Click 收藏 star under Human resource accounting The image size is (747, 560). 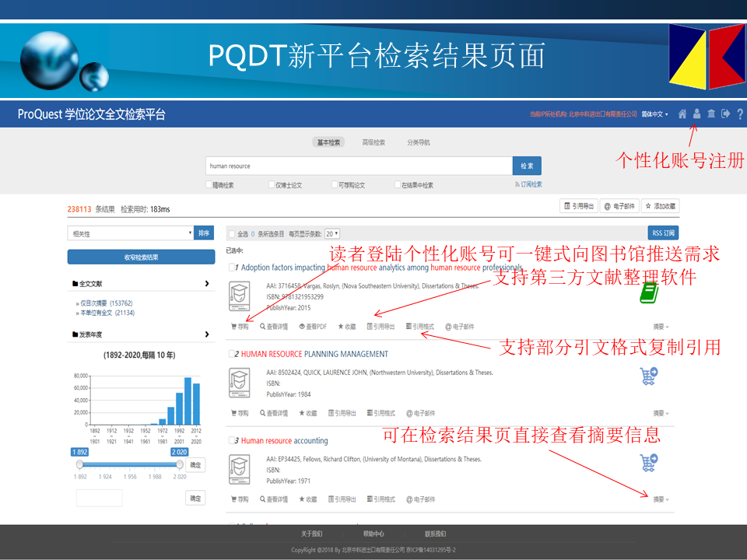[307, 499]
